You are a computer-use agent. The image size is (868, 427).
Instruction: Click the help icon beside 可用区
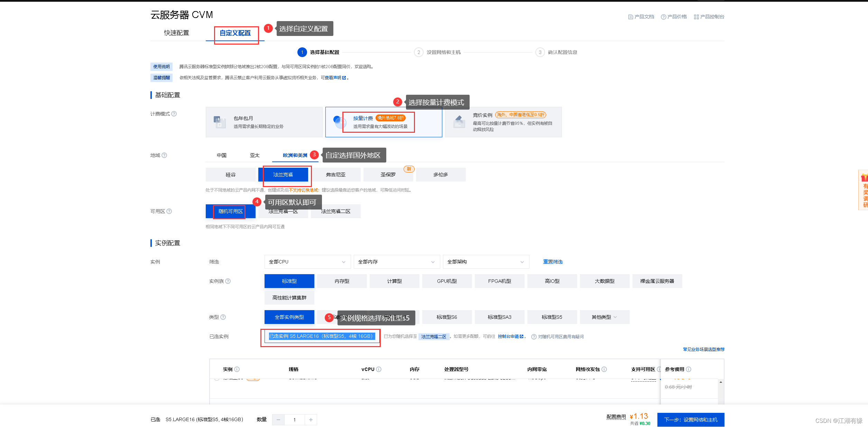[x=169, y=211]
